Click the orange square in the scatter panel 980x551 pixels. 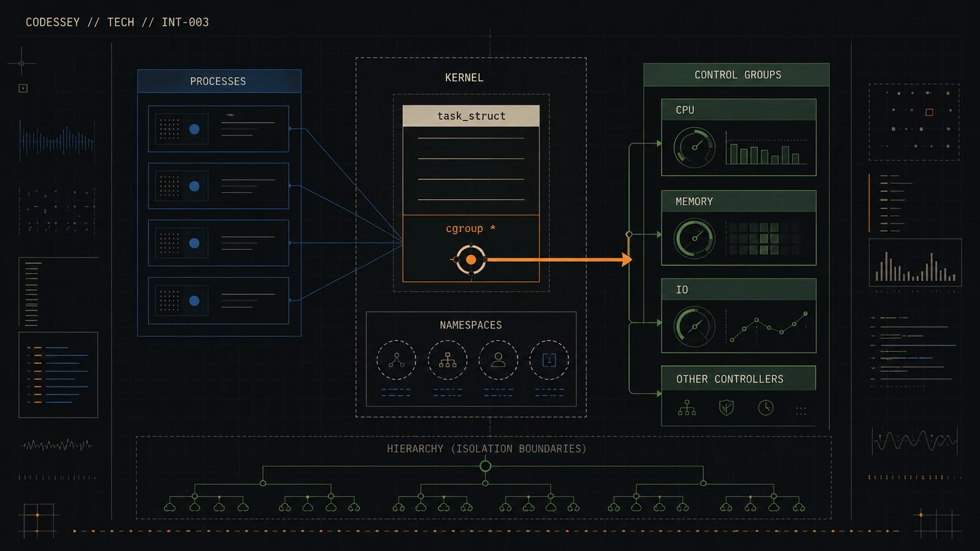(x=929, y=112)
